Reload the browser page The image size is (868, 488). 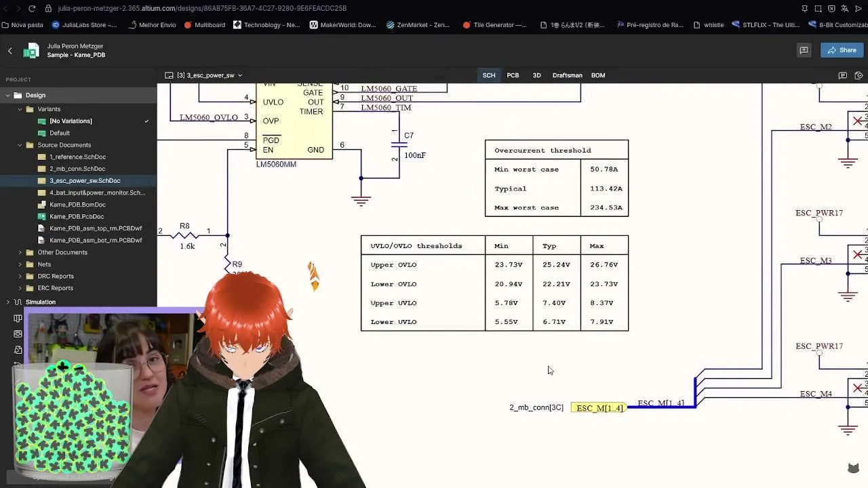tap(32, 9)
